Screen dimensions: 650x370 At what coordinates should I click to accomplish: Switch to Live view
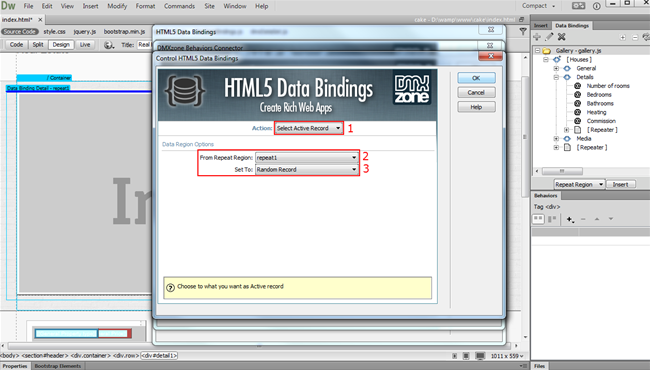pyautogui.click(x=85, y=44)
